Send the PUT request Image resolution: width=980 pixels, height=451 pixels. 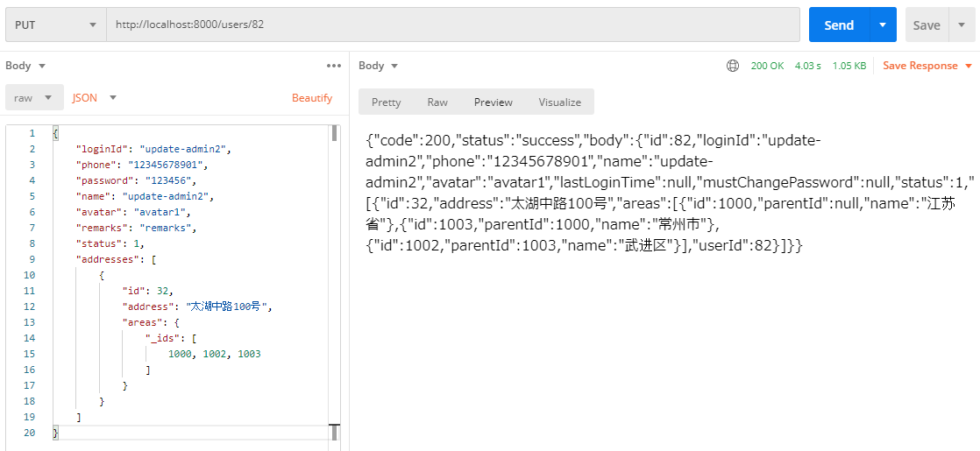pyautogui.click(x=839, y=25)
